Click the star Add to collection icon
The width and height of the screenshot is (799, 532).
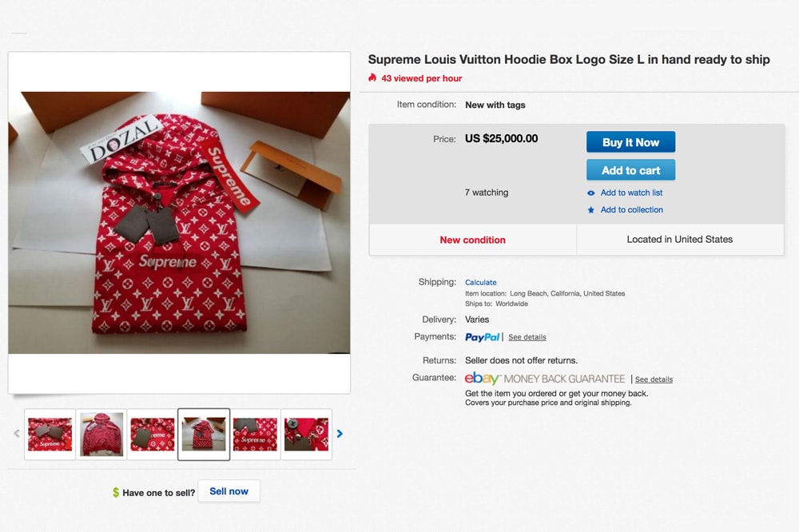(x=590, y=209)
